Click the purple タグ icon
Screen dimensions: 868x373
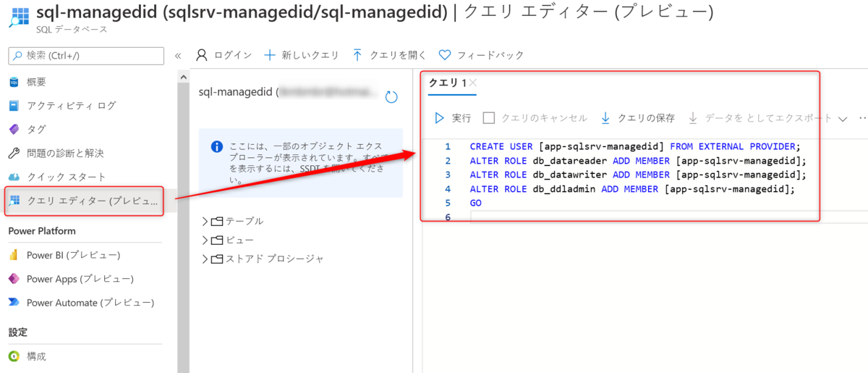pyautogui.click(x=14, y=130)
